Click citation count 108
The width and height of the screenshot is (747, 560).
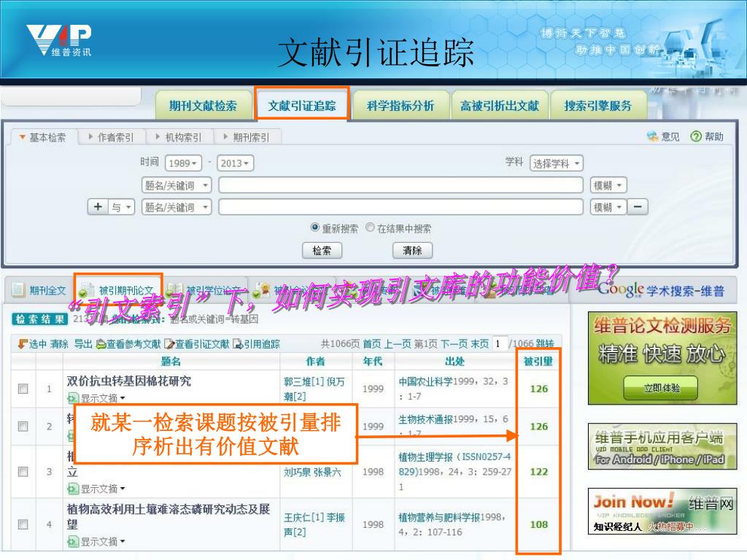[x=539, y=524]
